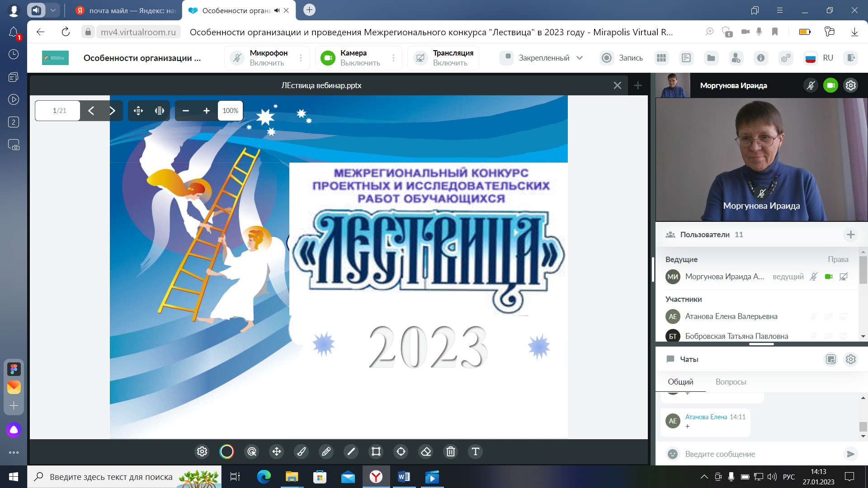
Task: Choose the text annotation tool
Action: [475, 451]
